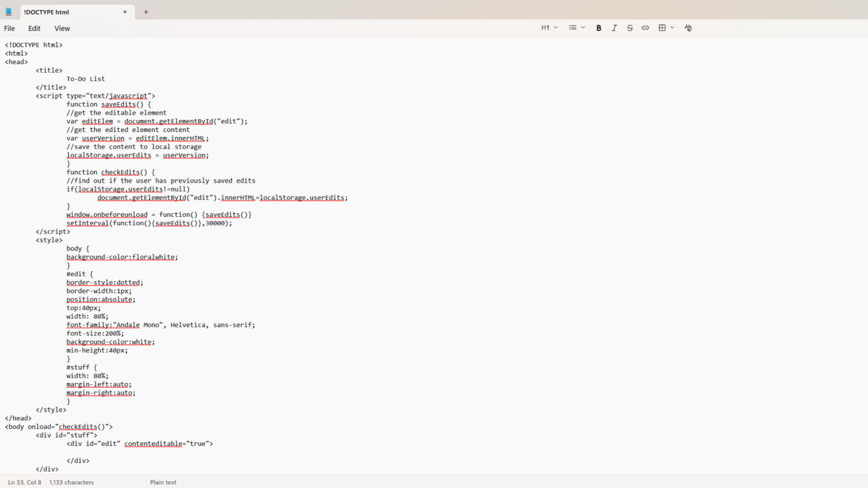Click the opening <style> tag line
The width and height of the screenshot is (868, 488).
[49, 240]
